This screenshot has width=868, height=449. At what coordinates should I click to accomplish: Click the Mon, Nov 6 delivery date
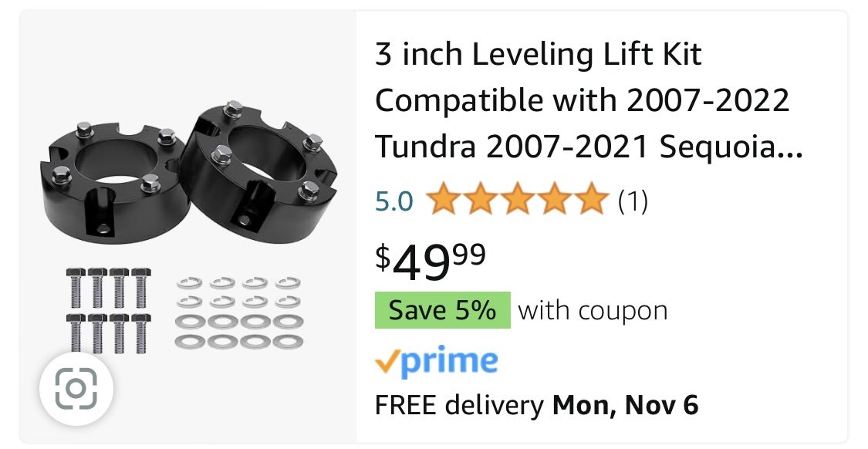626,405
